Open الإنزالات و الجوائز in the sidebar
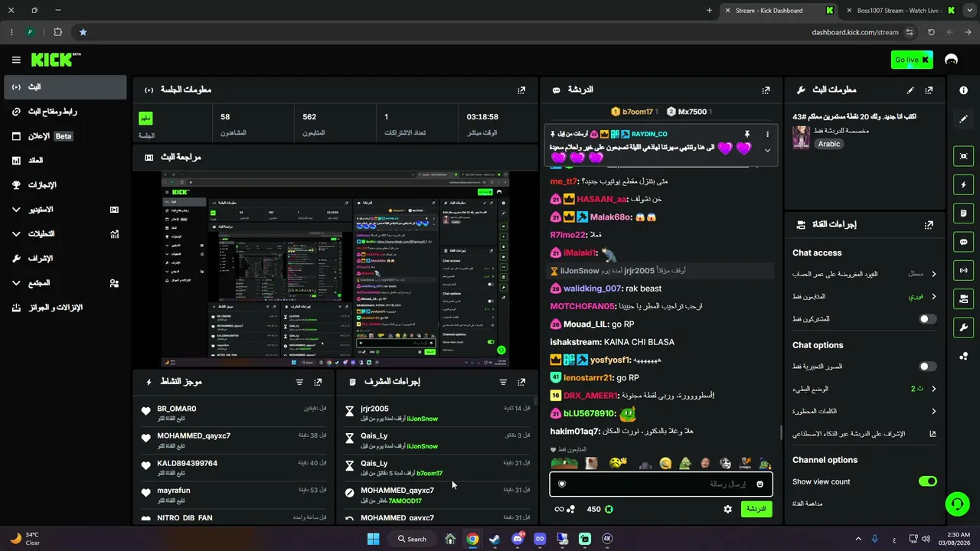 65,307
